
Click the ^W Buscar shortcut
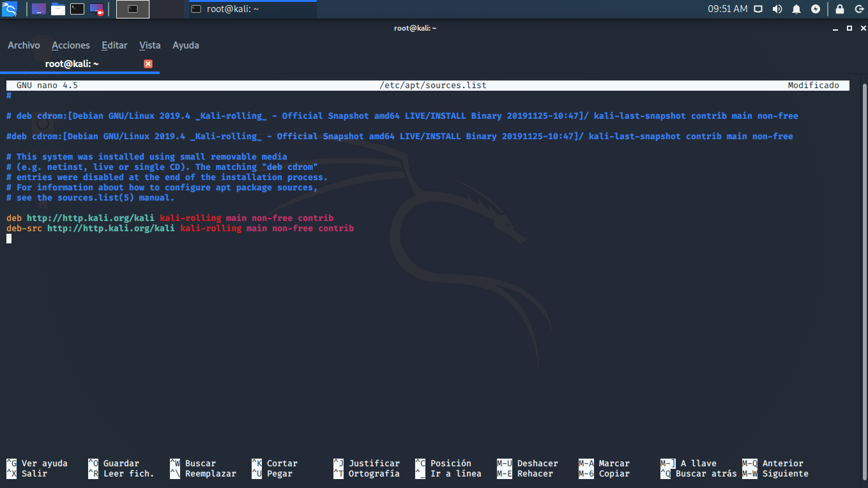click(193, 464)
